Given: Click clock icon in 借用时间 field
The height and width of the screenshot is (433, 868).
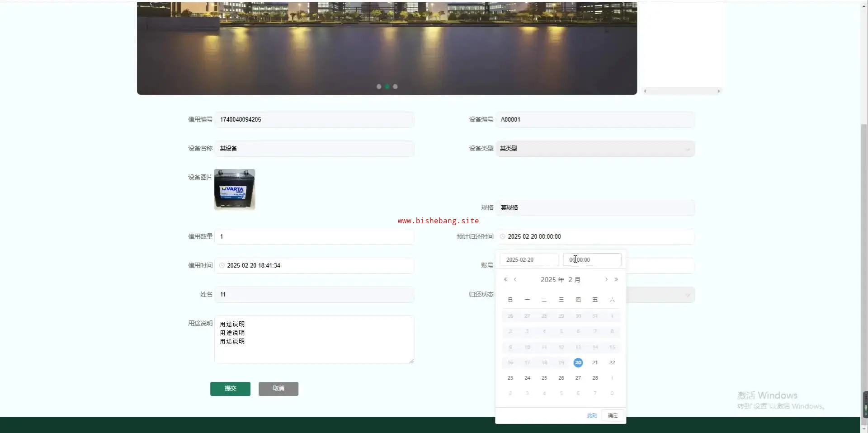Looking at the screenshot, I should 222,266.
